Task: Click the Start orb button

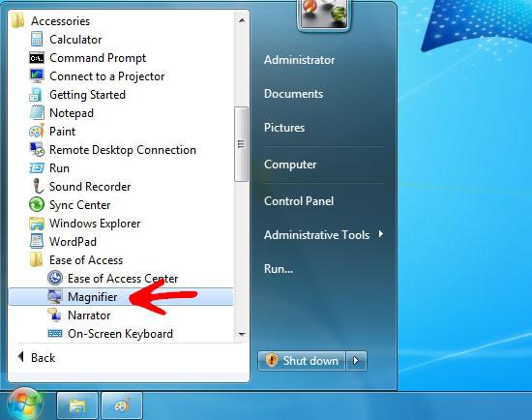Action: click(x=25, y=405)
